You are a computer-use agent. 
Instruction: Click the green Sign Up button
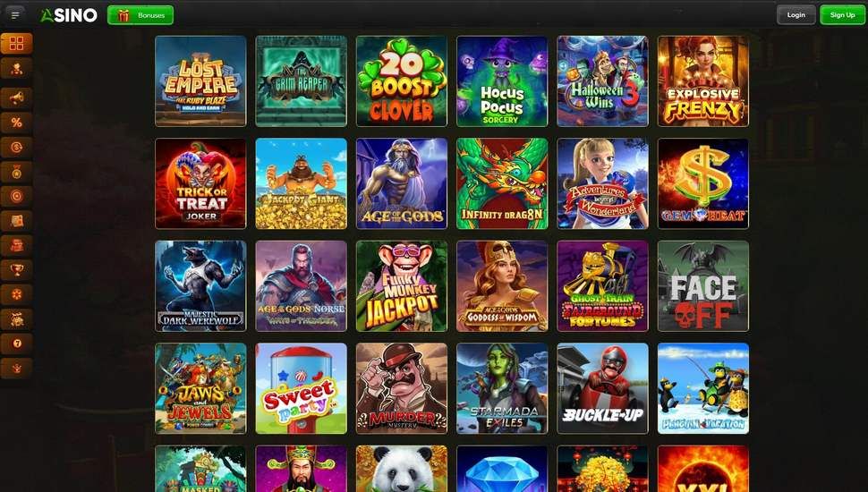pyautogui.click(x=842, y=15)
